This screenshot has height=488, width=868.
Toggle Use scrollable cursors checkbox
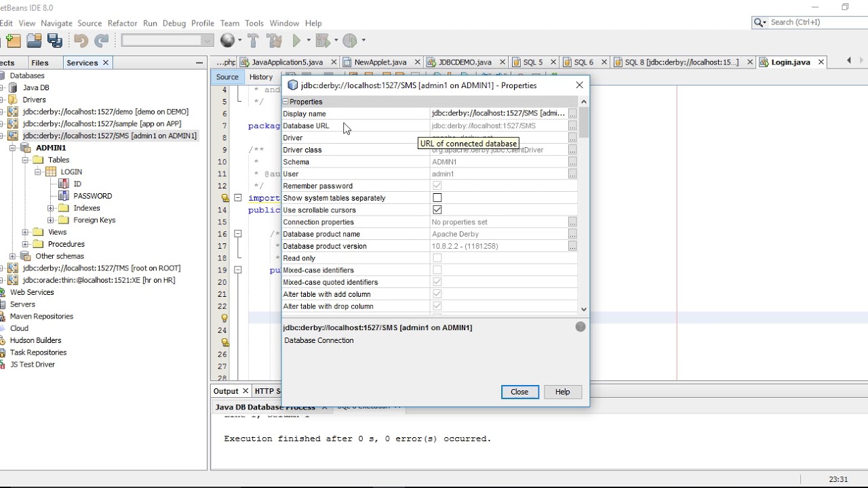click(437, 210)
